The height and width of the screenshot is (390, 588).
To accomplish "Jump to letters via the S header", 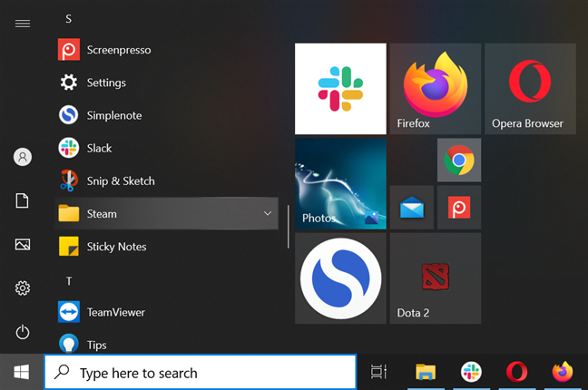I will coord(69,19).
